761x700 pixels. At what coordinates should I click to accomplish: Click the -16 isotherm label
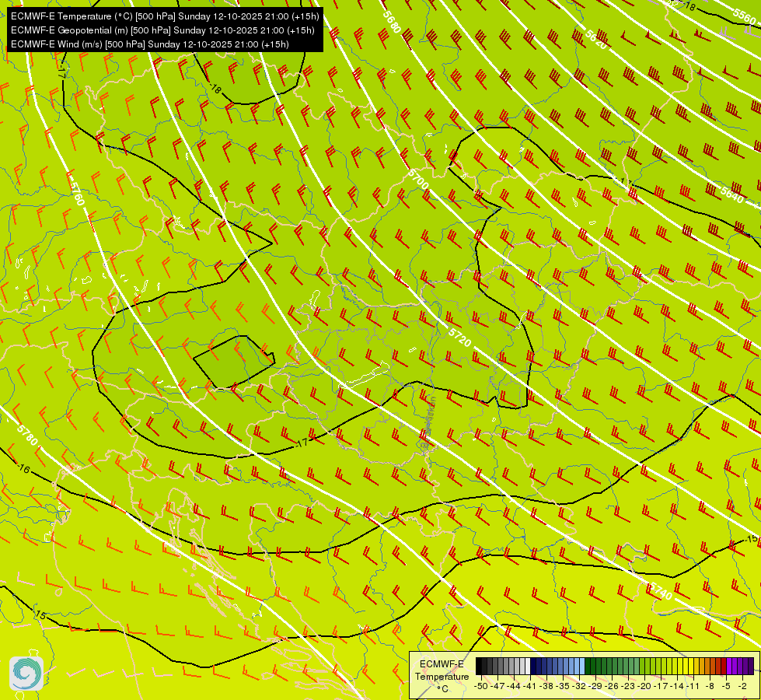(x=23, y=469)
